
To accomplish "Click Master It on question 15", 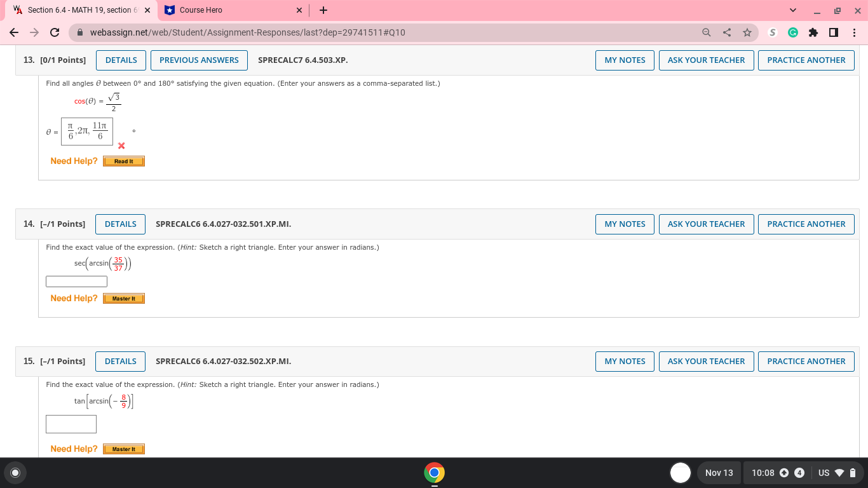I will click(123, 449).
